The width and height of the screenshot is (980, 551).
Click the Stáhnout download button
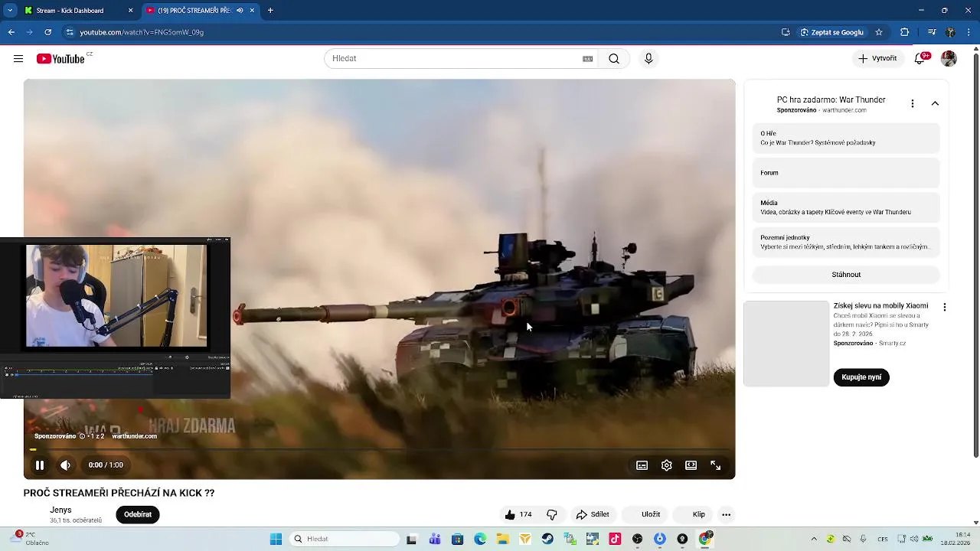[846, 275]
